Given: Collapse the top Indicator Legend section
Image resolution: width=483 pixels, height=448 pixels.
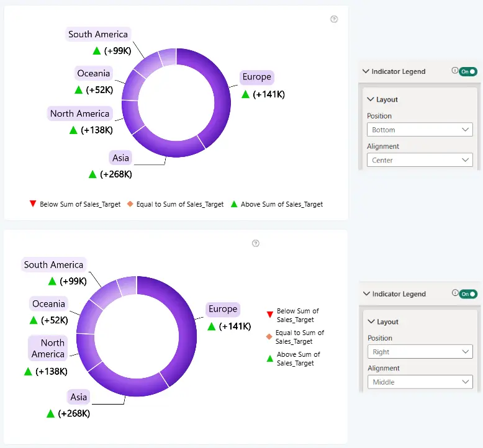Looking at the screenshot, I should pyautogui.click(x=366, y=71).
